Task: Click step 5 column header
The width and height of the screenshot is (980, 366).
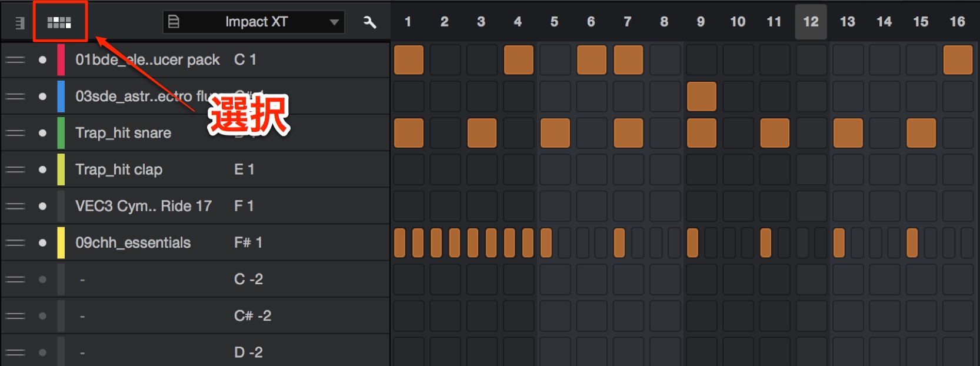Action: click(554, 22)
